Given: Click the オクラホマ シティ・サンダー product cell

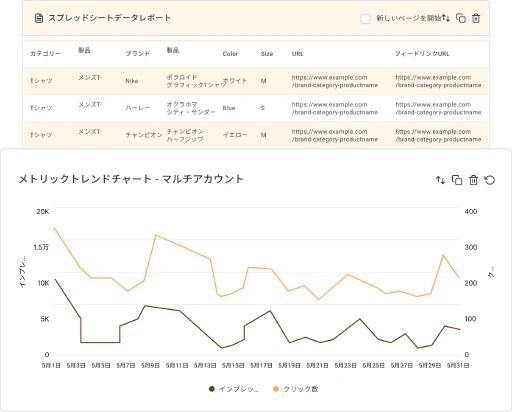Looking at the screenshot, I should point(191,108).
